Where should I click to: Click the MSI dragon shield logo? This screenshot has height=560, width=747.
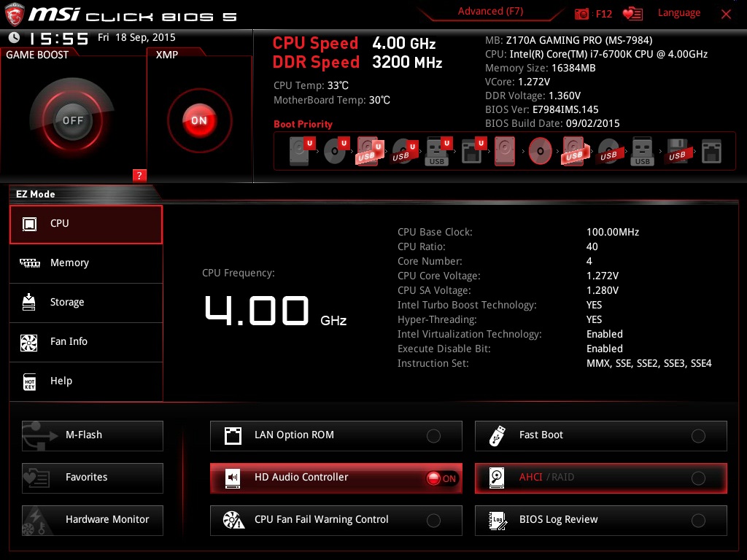pyautogui.click(x=15, y=15)
